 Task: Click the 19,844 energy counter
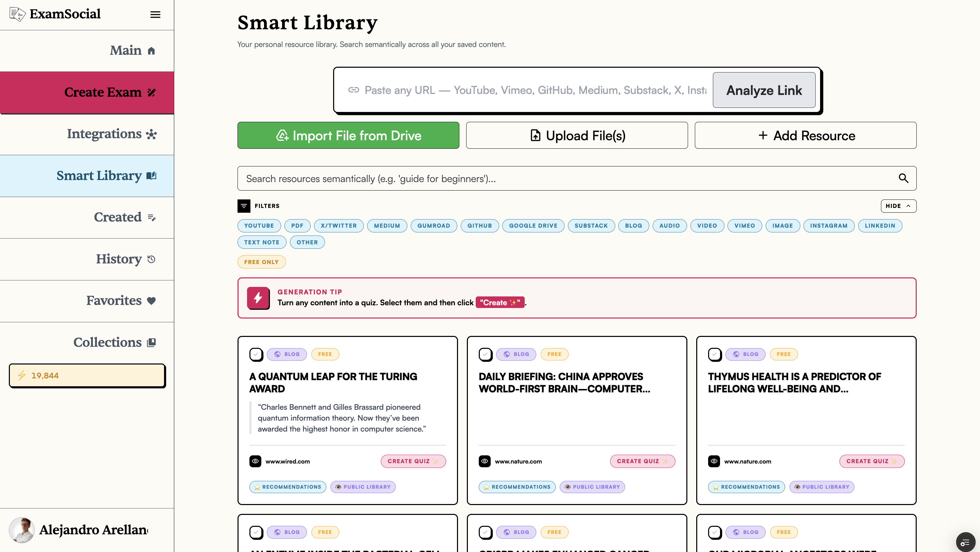tap(87, 375)
